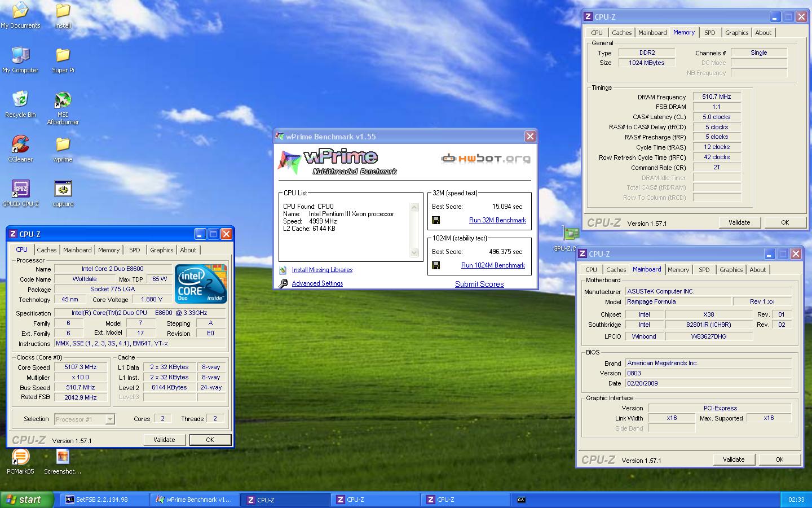Launch CCleaner desktop shortcut
The image size is (812, 508).
[20, 150]
